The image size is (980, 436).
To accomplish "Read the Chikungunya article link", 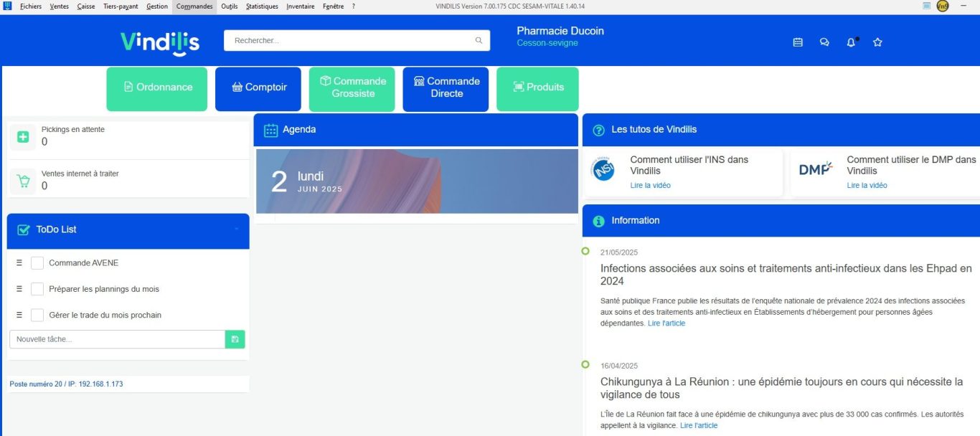I will [699, 425].
